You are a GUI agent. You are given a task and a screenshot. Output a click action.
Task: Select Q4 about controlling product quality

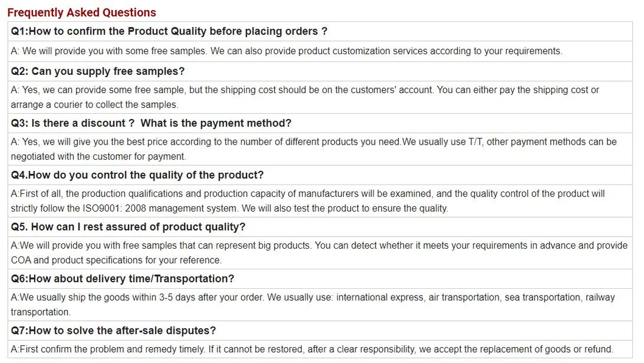pos(137,175)
